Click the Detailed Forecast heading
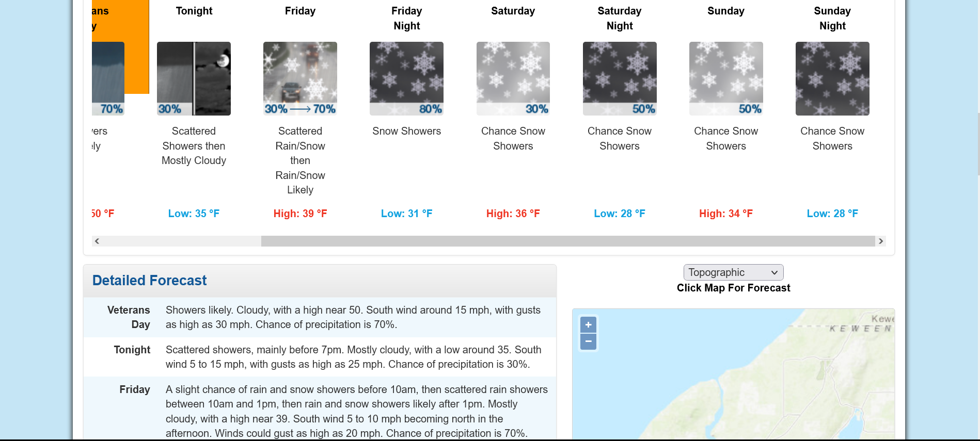This screenshot has height=441, width=980. [149, 281]
